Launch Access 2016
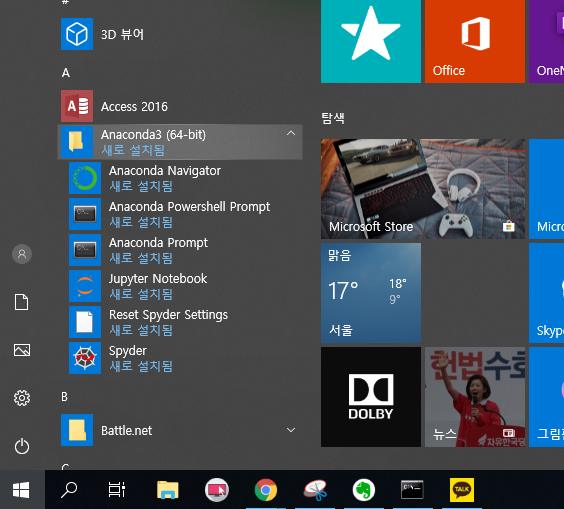Image resolution: width=564 pixels, height=509 pixels. pos(180,106)
